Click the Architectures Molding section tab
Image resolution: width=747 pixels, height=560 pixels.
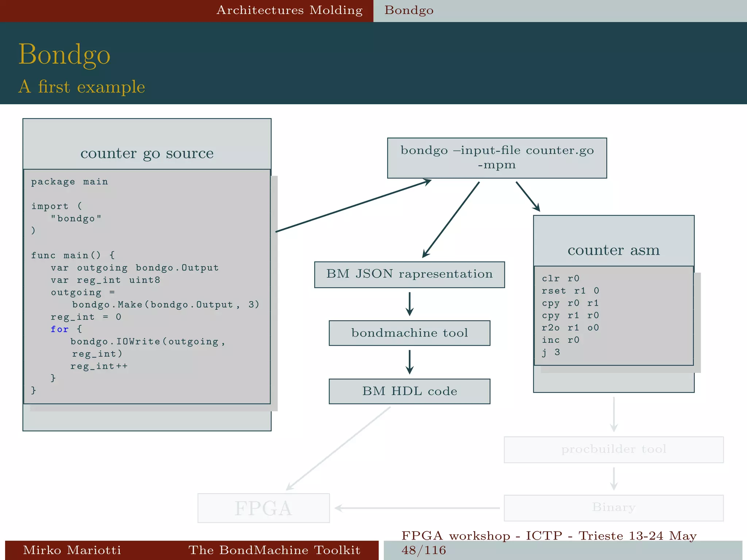(290, 10)
